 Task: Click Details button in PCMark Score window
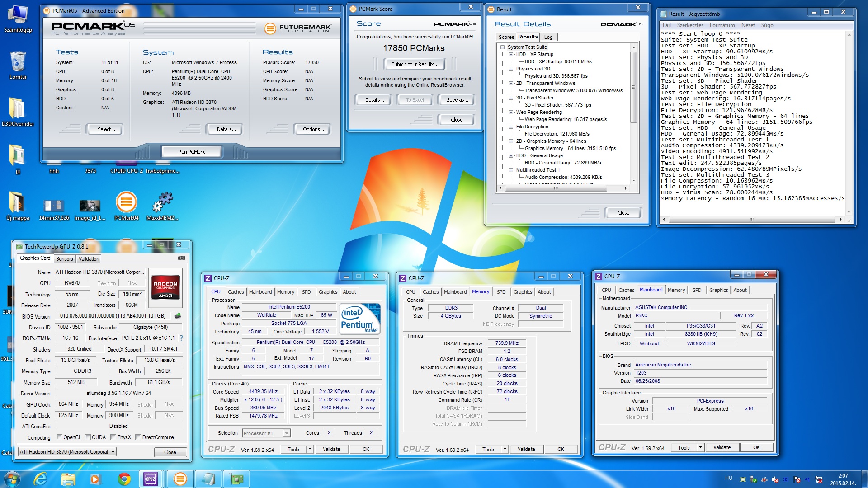coord(374,100)
